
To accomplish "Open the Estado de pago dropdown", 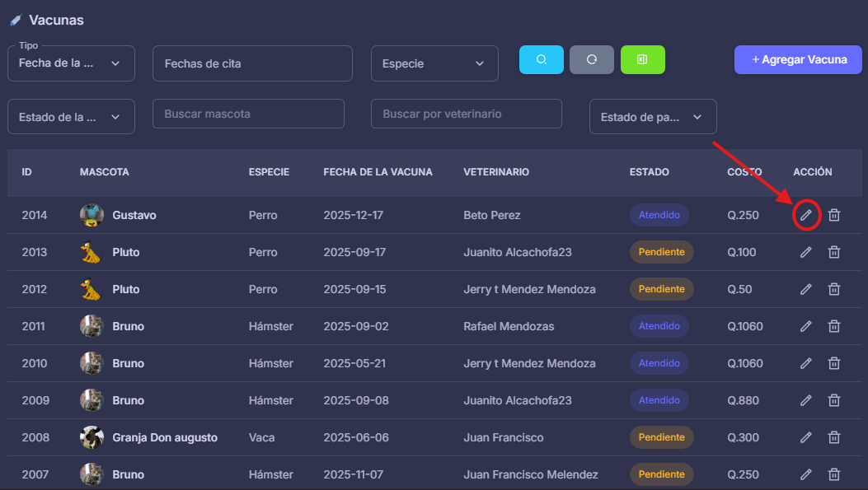I will [x=653, y=117].
